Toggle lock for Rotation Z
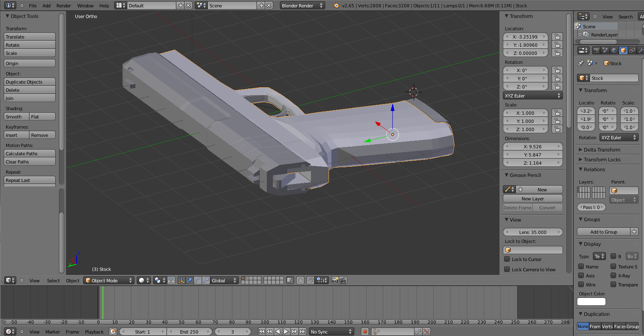644x336 pixels. click(x=557, y=86)
